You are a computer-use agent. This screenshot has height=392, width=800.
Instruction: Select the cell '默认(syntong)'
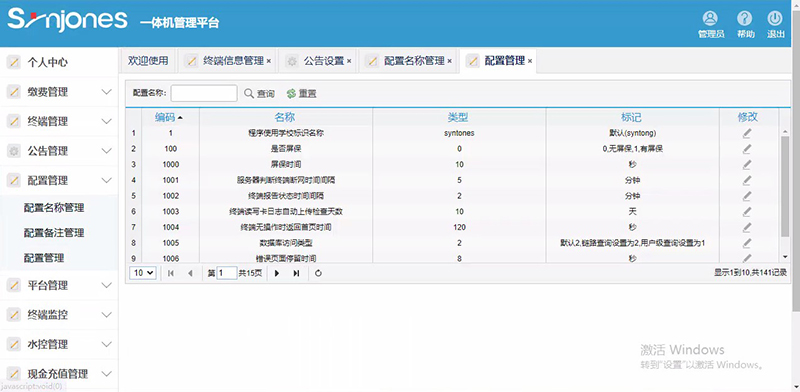633,133
